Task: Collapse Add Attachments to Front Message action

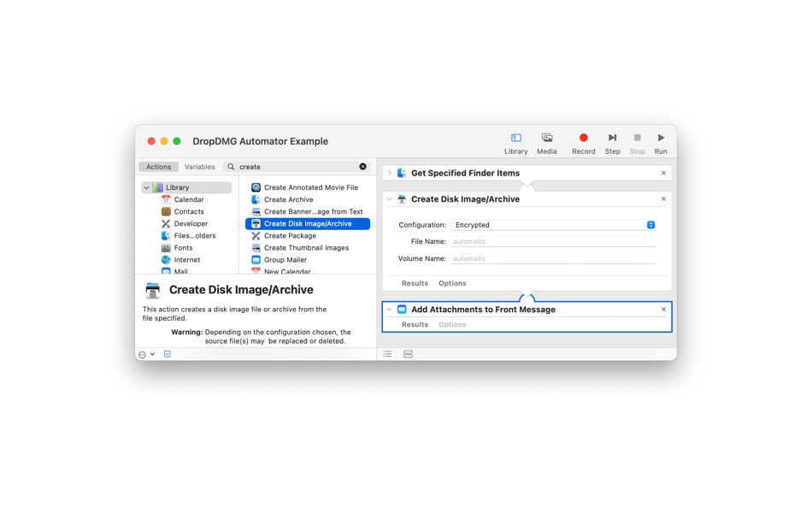Action: [x=390, y=310]
